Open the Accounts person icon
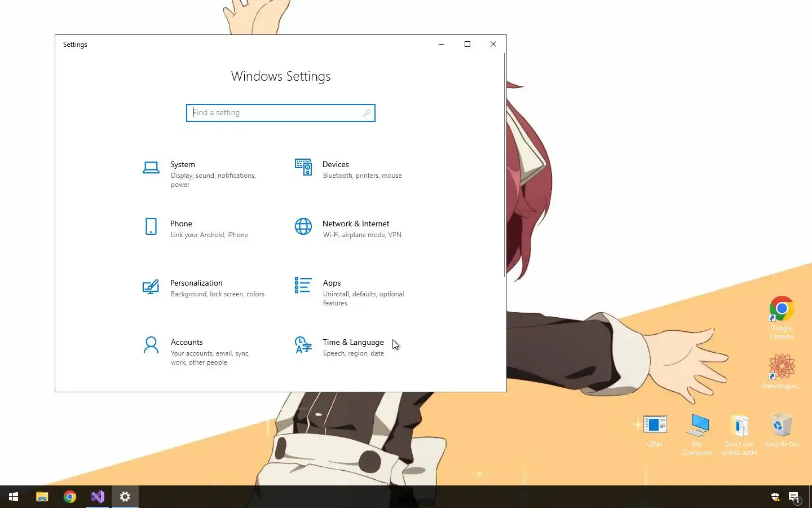The image size is (812, 508). point(151,345)
